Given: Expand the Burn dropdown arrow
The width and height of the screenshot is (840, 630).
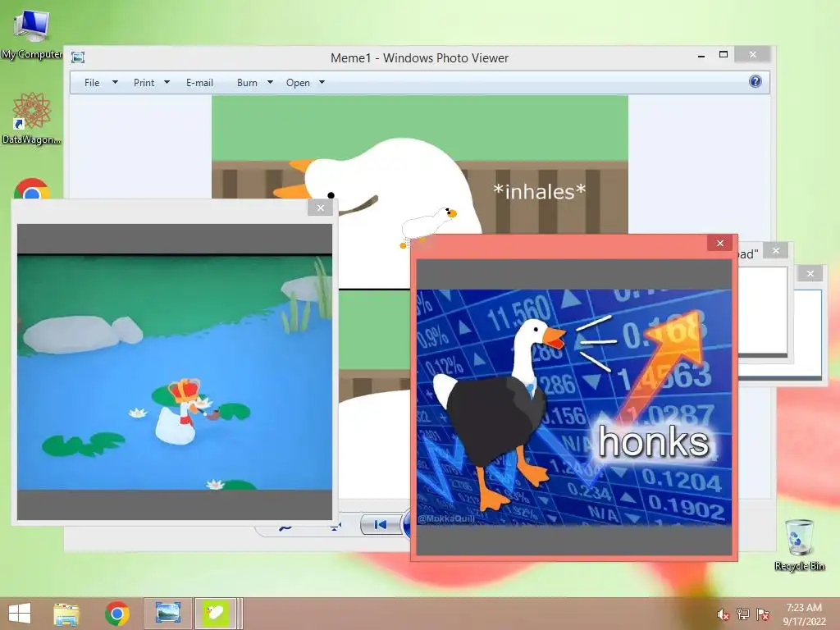Looking at the screenshot, I should (x=270, y=83).
